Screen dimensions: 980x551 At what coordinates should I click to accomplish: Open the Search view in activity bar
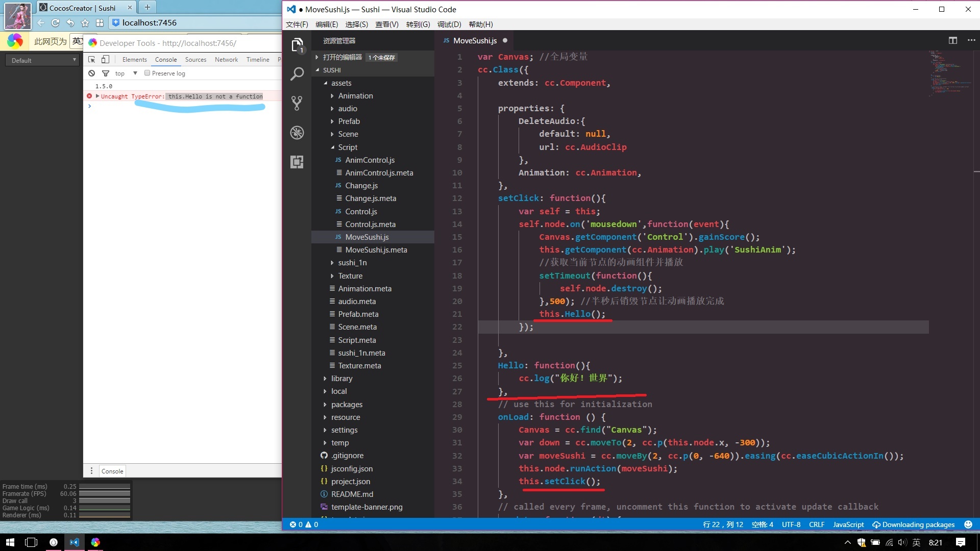297,74
